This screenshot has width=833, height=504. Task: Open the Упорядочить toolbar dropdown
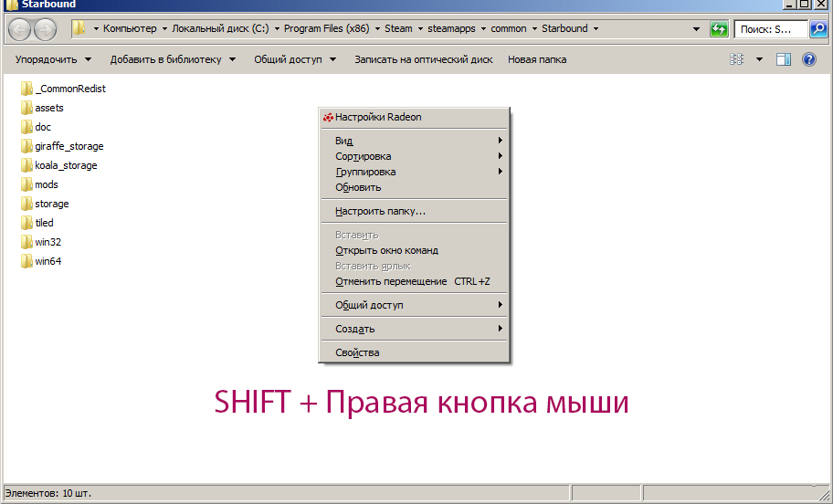tap(53, 59)
